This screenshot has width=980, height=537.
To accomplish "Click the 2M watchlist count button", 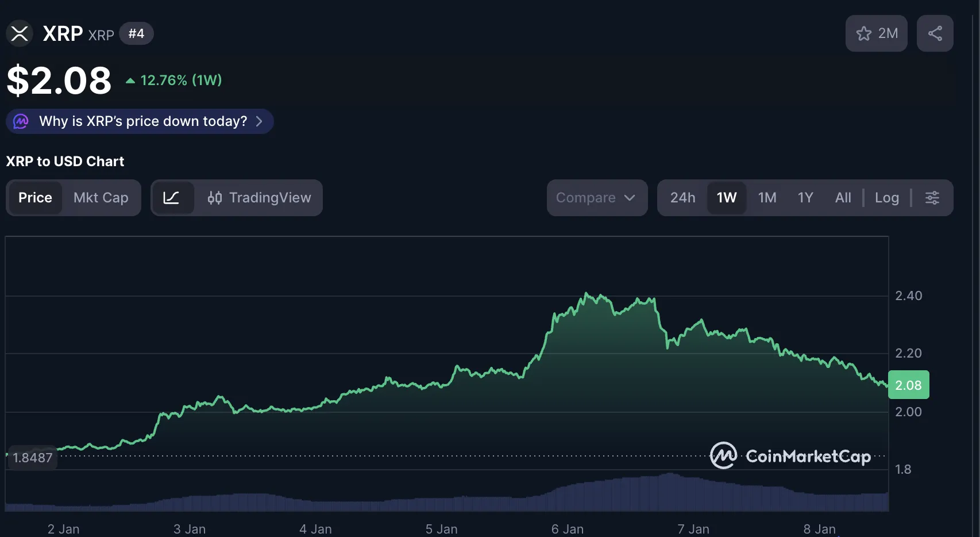I will pyautogui.click(x=877, y=33).
